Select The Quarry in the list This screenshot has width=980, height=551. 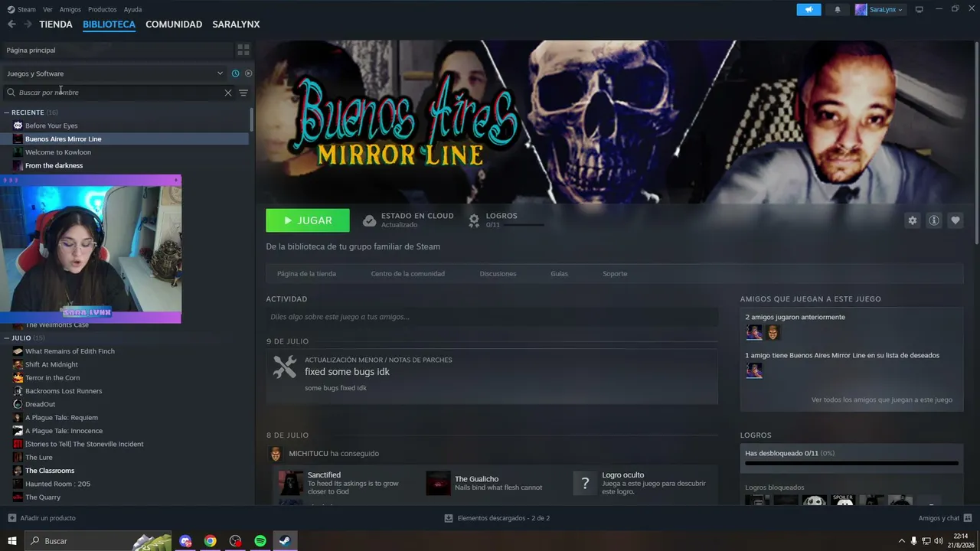point(43,497)
